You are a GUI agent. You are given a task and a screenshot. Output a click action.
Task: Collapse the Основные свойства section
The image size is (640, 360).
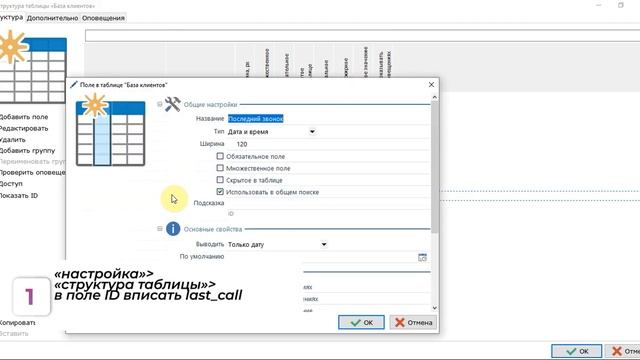pyautogui.click(x=160, y=229)
